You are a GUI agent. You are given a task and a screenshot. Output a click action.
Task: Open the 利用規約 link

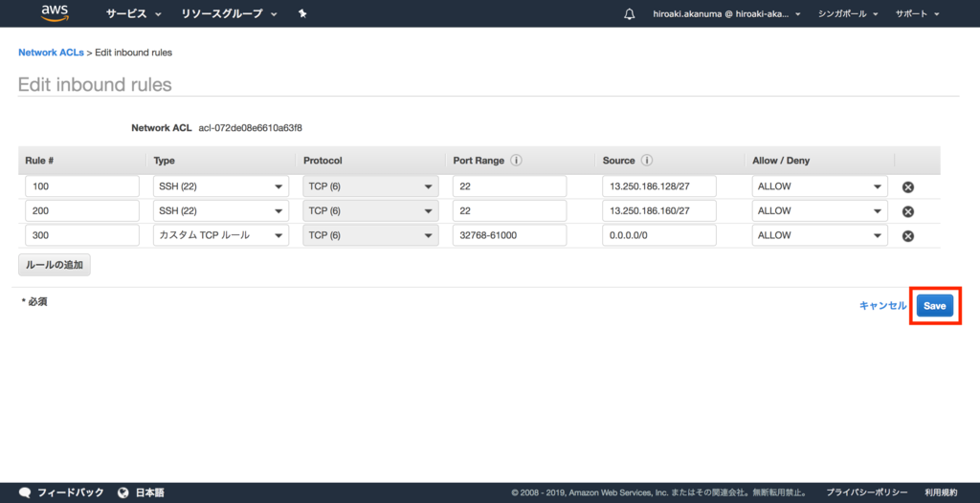[x=941, y=492]
